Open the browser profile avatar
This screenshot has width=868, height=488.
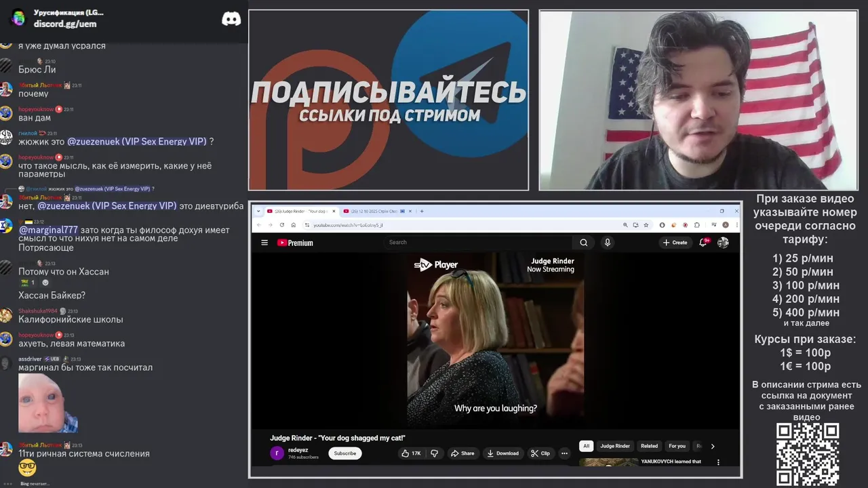click(726, 225)
